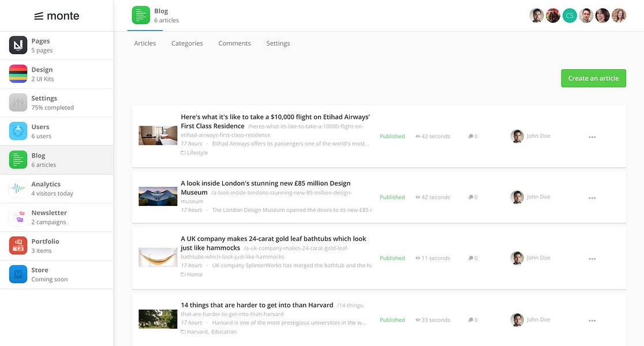Click the Harvard category tag

197,332
